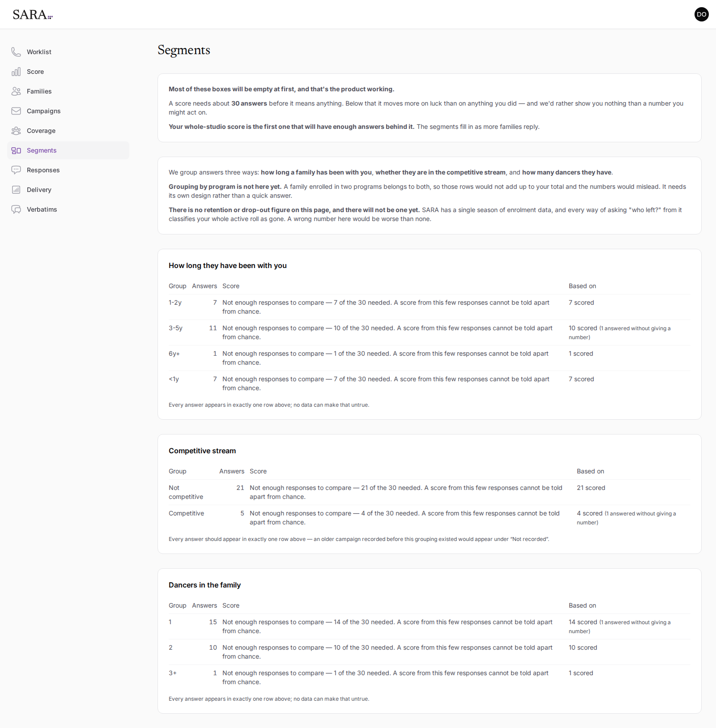Click 'Grouping by program is not here yet.' text

pyautogui.click(x=225, y=187)
